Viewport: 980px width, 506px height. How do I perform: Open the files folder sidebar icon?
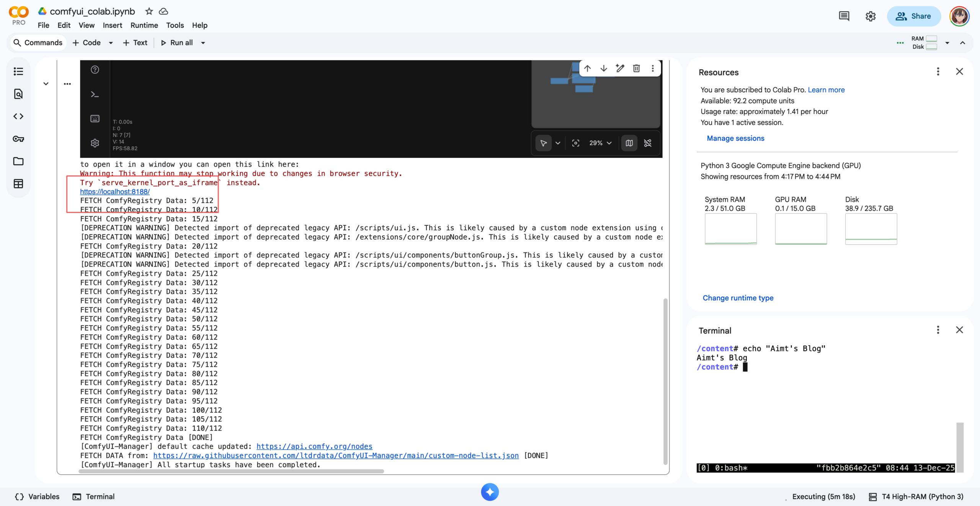click(x=18, y=161)
